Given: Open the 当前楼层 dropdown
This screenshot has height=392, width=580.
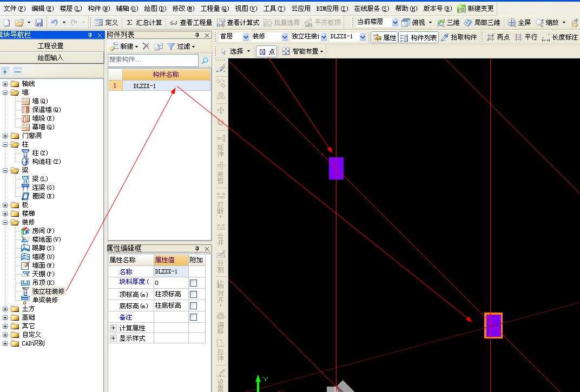Looking at the screenshot, I should [x=394, y=23].
